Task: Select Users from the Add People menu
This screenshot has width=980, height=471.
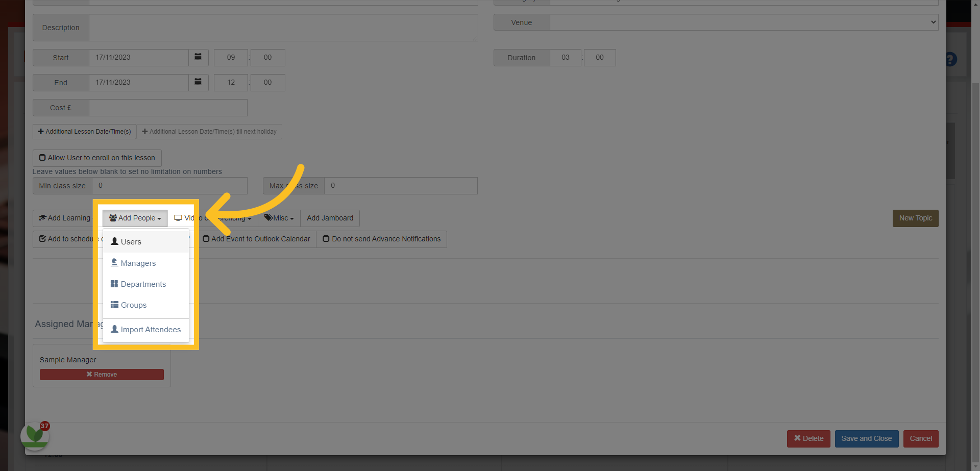Action: coord(146,242)
